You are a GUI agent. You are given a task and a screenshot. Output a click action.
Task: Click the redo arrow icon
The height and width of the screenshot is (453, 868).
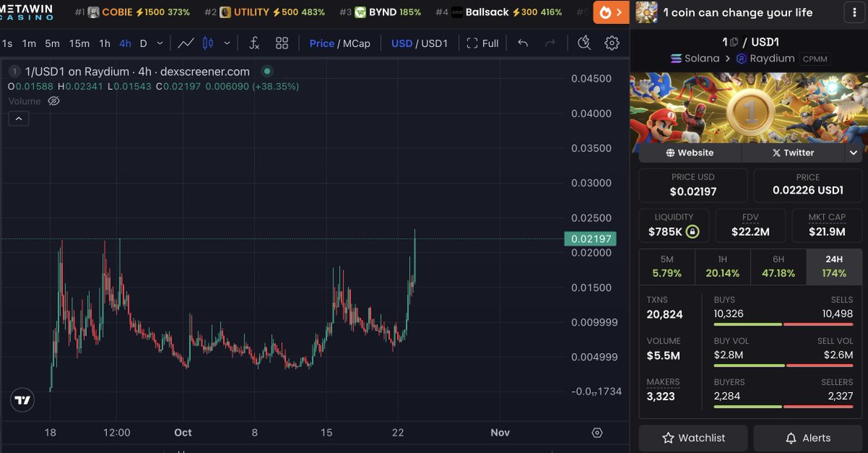(550, 43)
